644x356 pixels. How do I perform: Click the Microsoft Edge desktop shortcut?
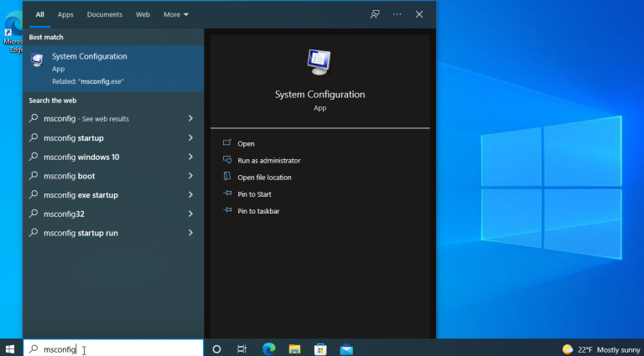click(x=13, y=32)
